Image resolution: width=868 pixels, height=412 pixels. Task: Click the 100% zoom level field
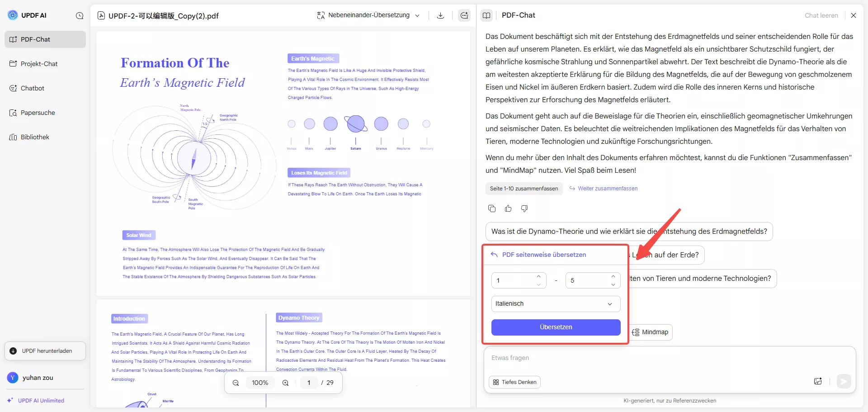point(260,383)
